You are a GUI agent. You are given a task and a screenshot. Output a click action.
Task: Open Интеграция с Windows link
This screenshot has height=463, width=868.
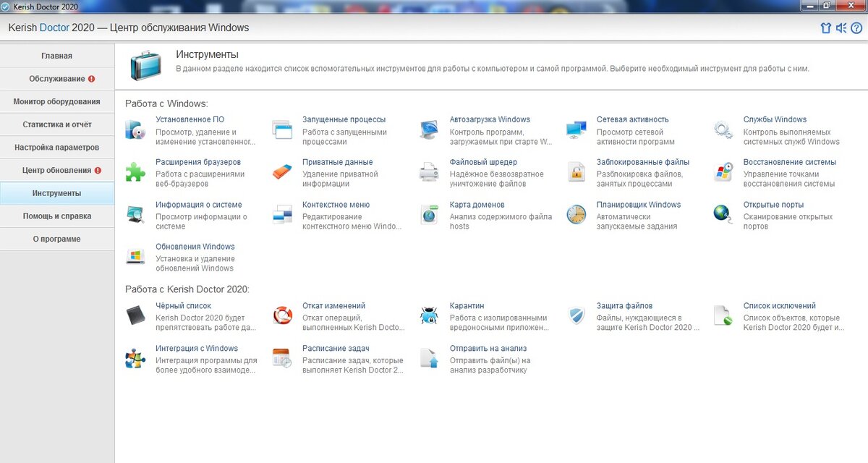point(197,348)
